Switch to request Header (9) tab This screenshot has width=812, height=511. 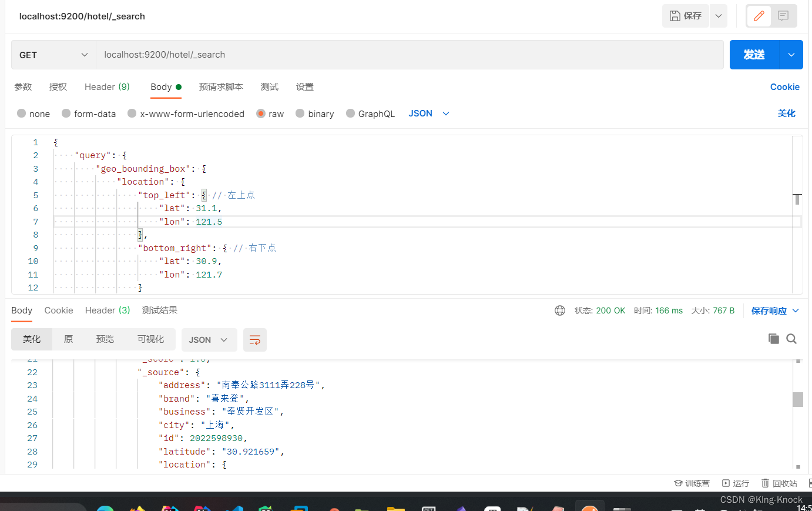107,87
